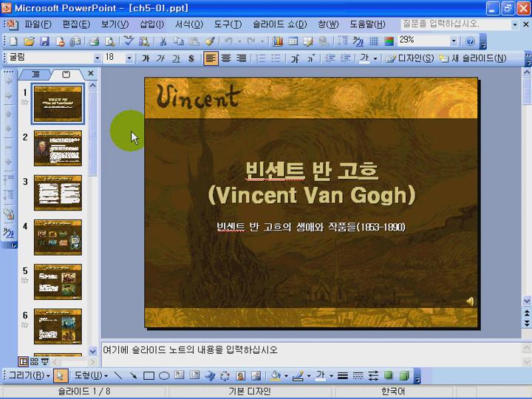The height and width of the screenshot is (399, 532).
Task: Open the 서식(O) menu
Action: point(189,24)
